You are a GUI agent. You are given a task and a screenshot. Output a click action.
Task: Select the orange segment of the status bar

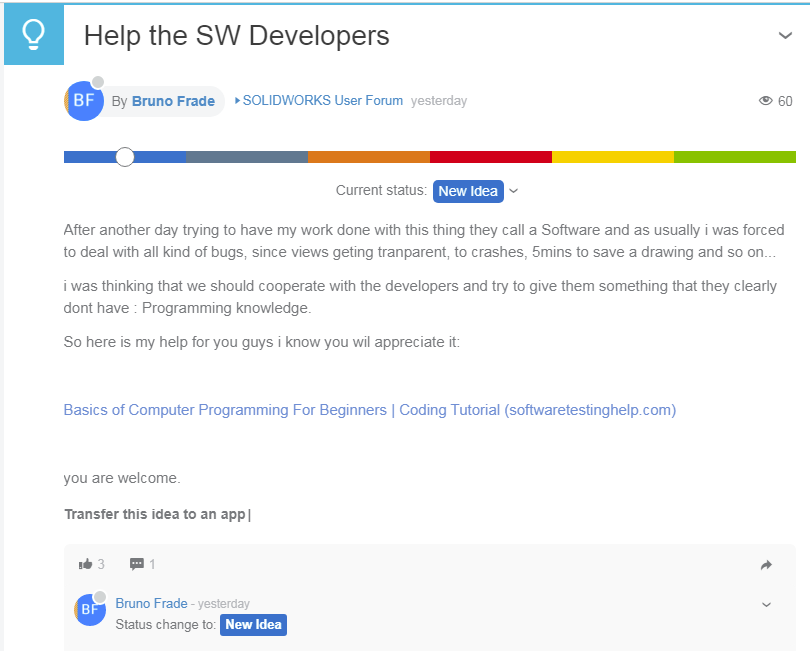[369, 157]
